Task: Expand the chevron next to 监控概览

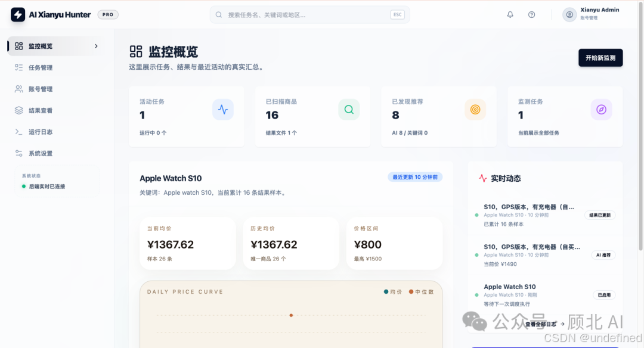Action: (x=96, y=46)
